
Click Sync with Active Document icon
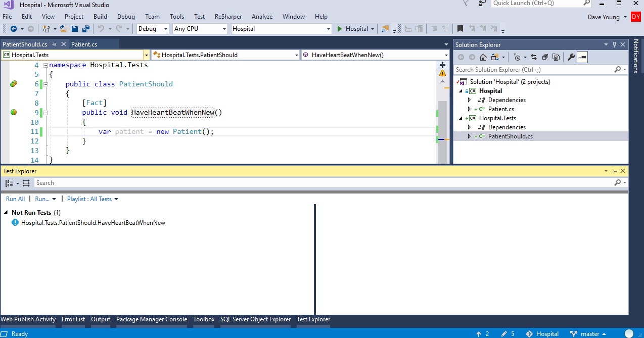click(x=533, y=57)
